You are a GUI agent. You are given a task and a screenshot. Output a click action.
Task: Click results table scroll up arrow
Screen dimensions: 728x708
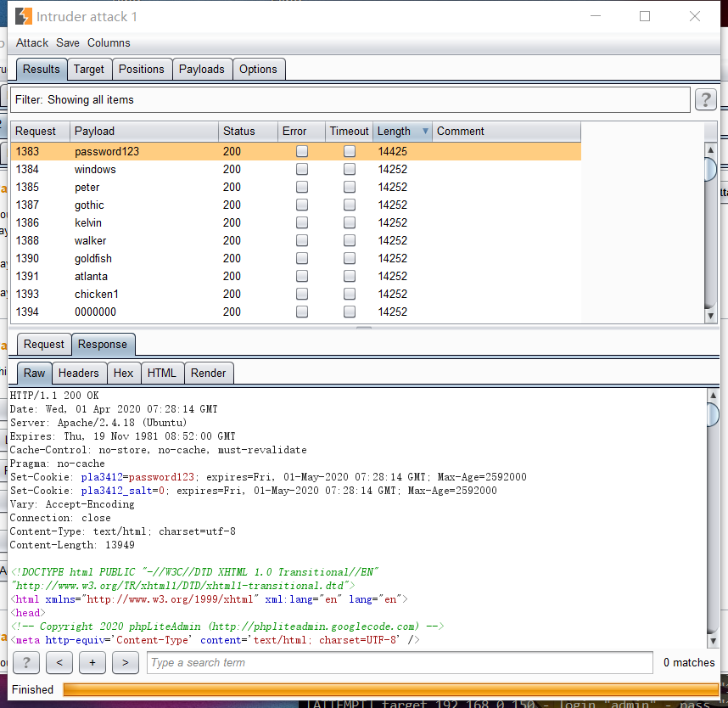(x=710, y=150)
